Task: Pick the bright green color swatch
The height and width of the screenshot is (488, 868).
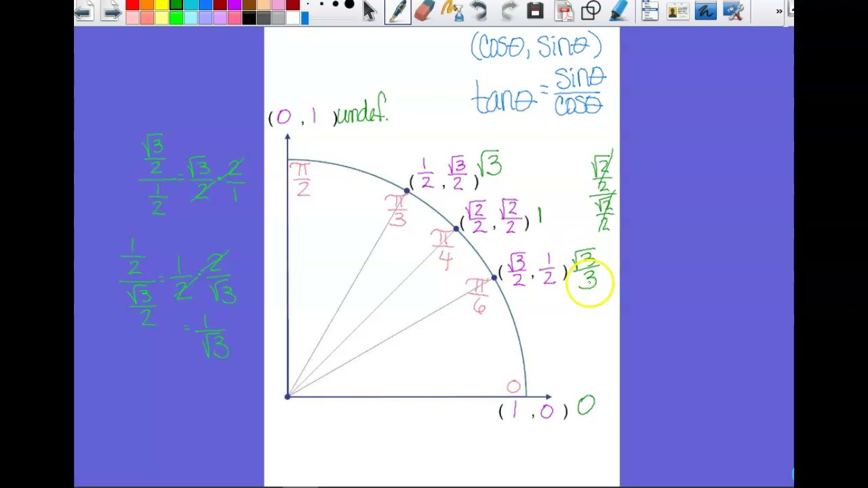Action: click(176, 18)
